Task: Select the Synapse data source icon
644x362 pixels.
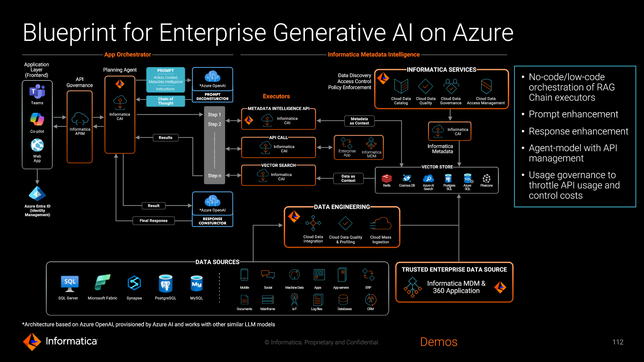Action: click(134, 283)
